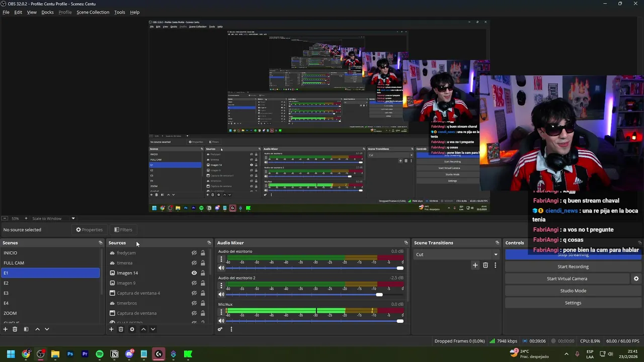The width and height of the screenshot is (644, 362).
Task: Open Windows Start menu
Action: click(x=11, y=354)
